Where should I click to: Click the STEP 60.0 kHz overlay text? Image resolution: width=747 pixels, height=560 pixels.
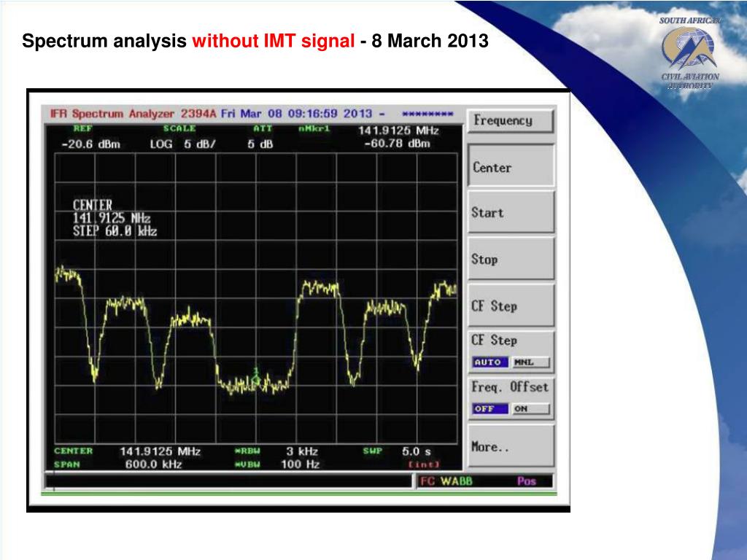point(115,231)
